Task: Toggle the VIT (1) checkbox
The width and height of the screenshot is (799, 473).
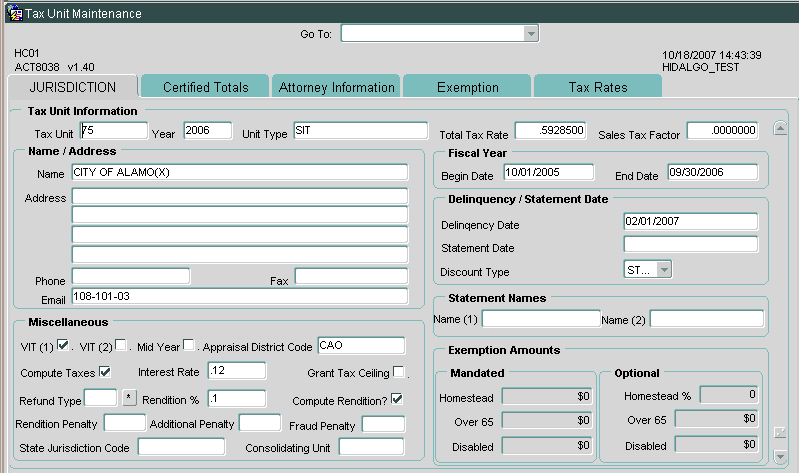Action: 63,345
